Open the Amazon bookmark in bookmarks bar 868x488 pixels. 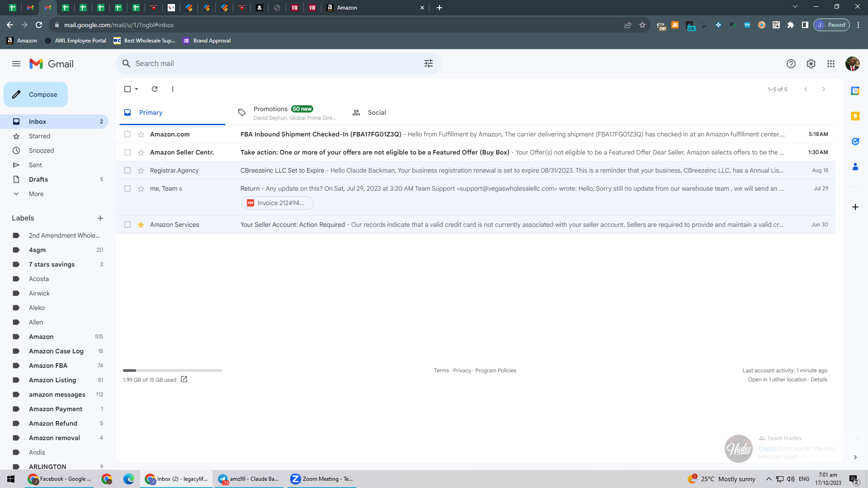[22, 41]
